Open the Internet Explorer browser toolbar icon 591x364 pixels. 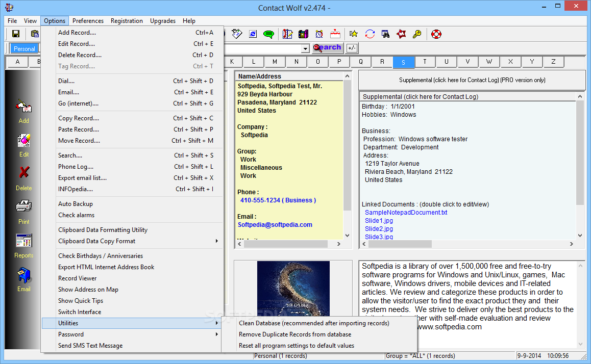253,34
